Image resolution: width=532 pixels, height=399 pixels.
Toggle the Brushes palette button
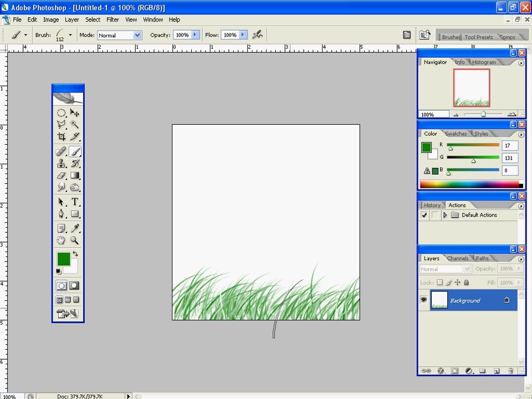(406, 35)
